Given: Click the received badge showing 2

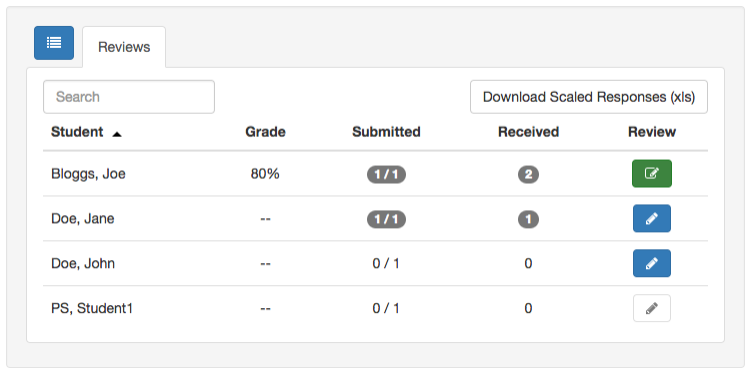Looking at the screenshot, I should click(x=528, y=175).
